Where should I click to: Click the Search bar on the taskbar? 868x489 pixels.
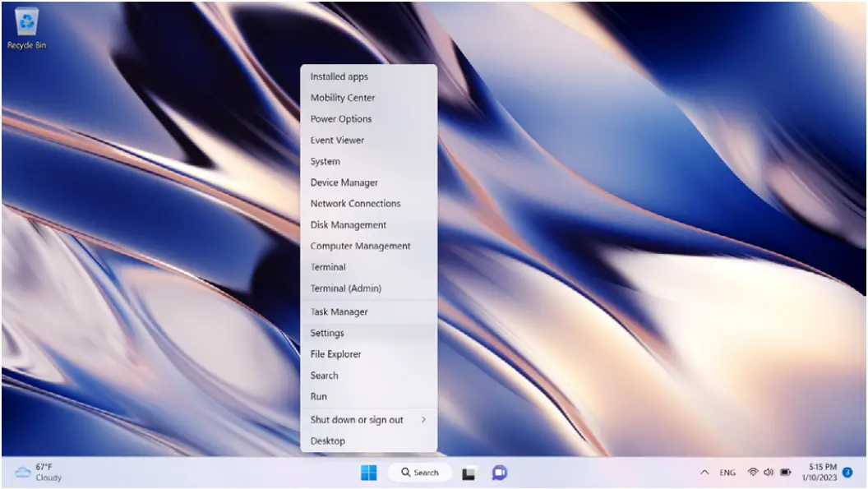coord(419,473)
